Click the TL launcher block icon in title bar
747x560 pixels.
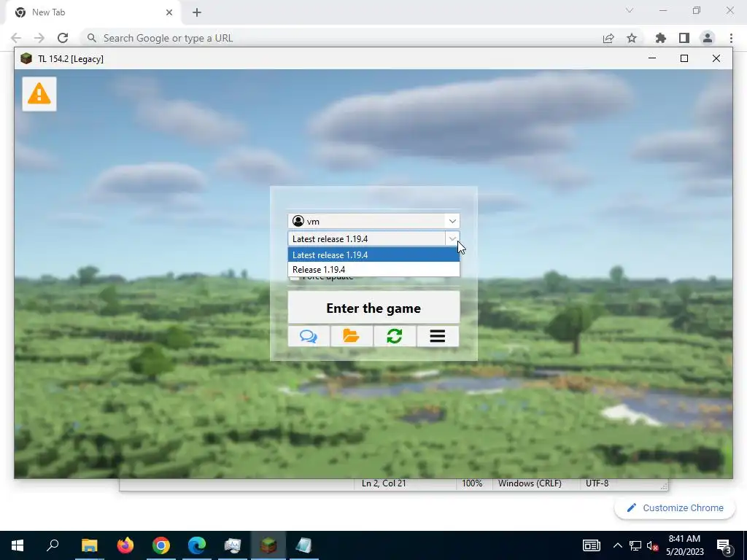click(x=26, y=58)
